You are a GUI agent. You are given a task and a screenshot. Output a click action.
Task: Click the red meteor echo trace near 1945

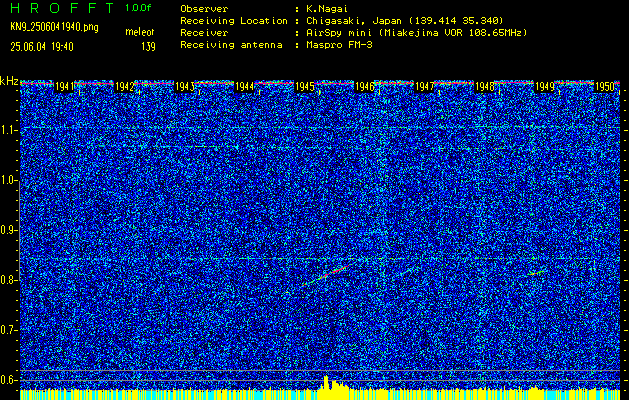click(327, 275)
